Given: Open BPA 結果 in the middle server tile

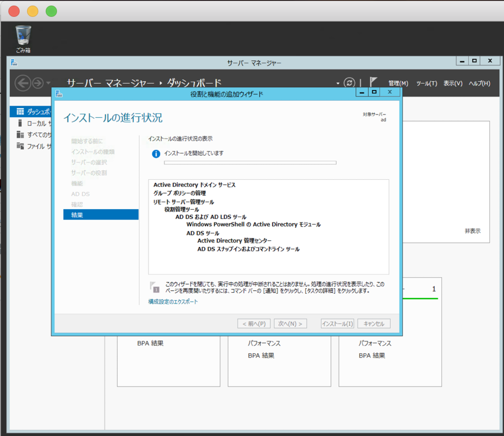Looking at the screenshot, I should tap(261, 355).
